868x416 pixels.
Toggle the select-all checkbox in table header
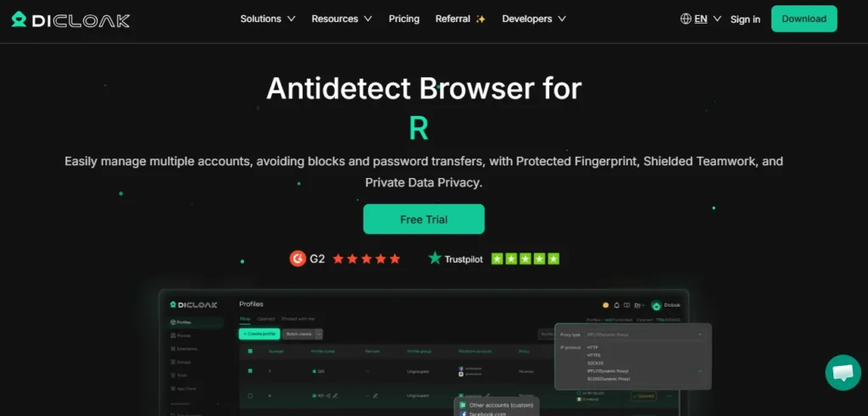coord(250,352)
